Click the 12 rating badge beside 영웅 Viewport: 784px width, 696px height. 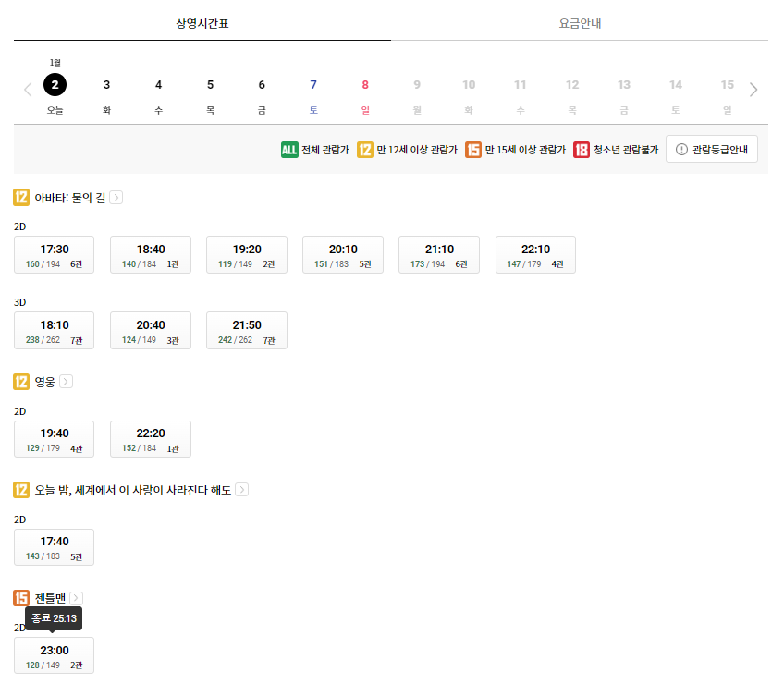click(x=21, y=382)
